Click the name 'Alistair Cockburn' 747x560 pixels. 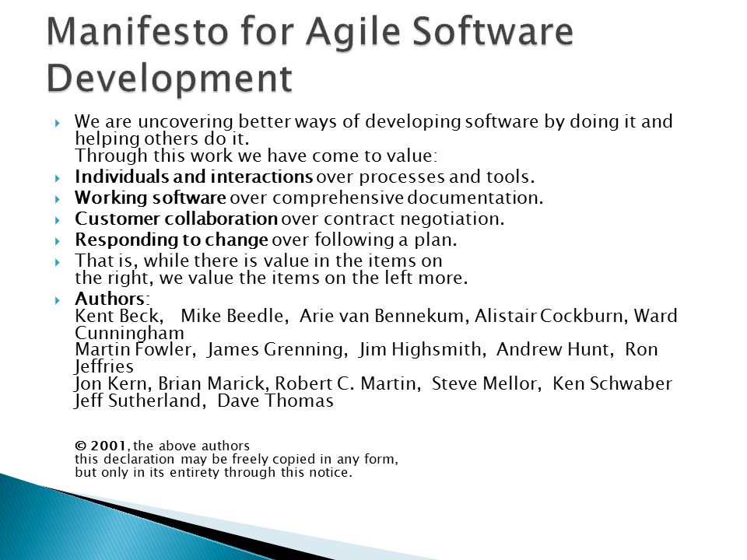pyautogui.click(x=549, y=316)
